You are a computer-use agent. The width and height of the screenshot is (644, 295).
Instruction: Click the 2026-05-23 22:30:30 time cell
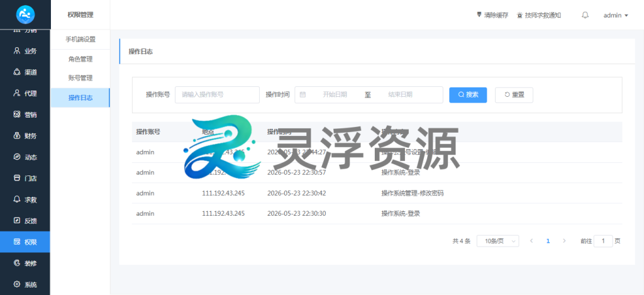tap(297, 214)
